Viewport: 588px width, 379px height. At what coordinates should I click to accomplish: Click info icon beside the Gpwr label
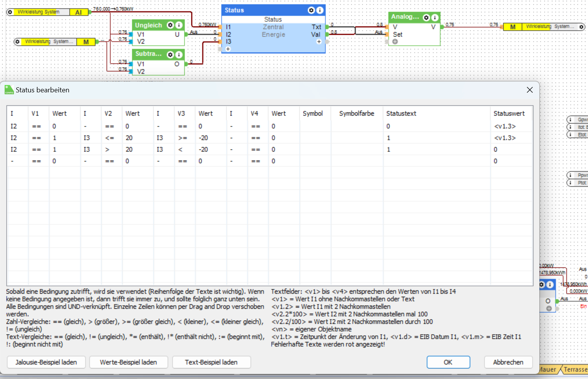coord(571,120)
